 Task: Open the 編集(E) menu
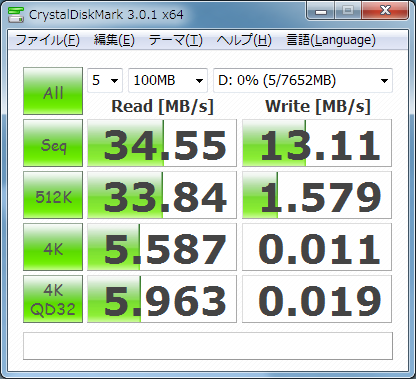pos(114,40)
